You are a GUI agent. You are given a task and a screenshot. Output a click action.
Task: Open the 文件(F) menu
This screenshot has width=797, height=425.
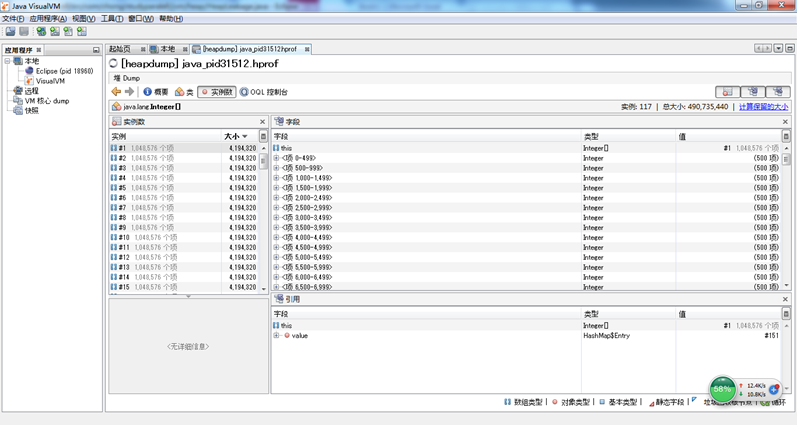pos(13,19)
